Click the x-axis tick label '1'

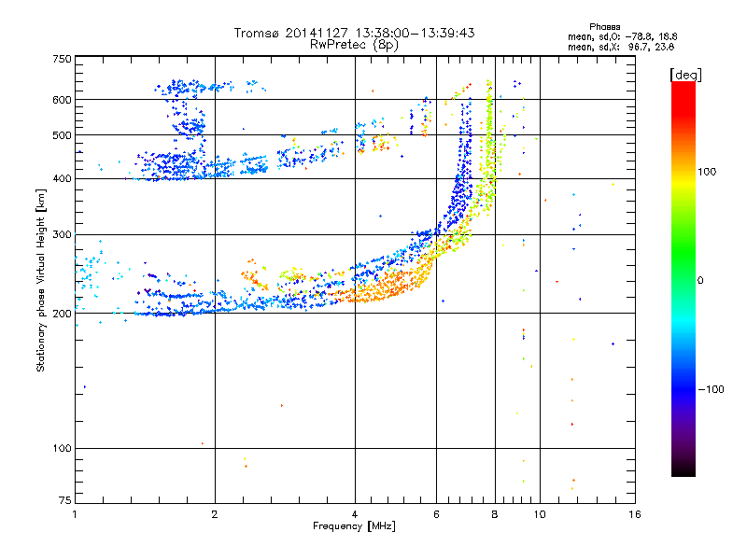(x=75, y=514)
